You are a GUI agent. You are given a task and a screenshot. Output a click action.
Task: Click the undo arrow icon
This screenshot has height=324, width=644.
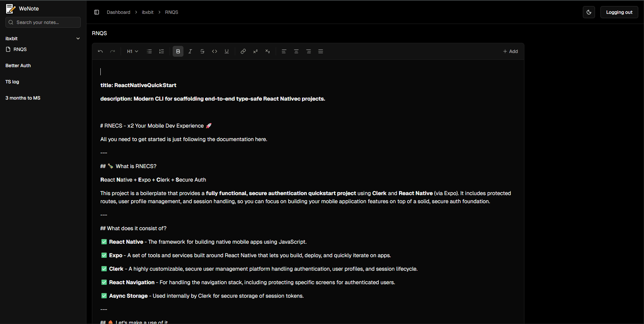100,51
